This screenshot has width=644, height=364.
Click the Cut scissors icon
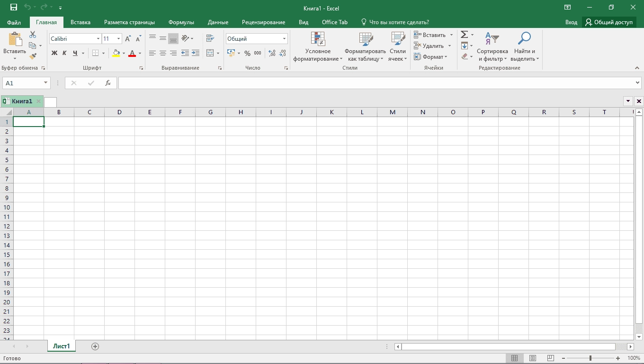[33, 35]
